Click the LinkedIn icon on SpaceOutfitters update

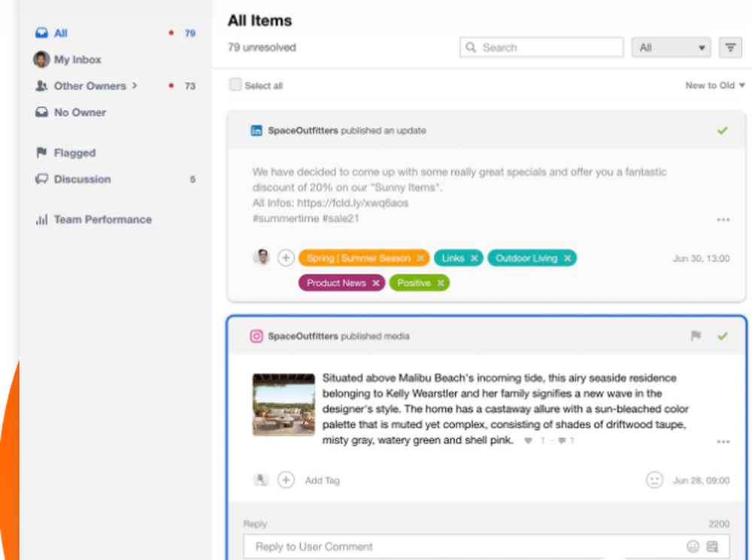[x=256, y=130]
